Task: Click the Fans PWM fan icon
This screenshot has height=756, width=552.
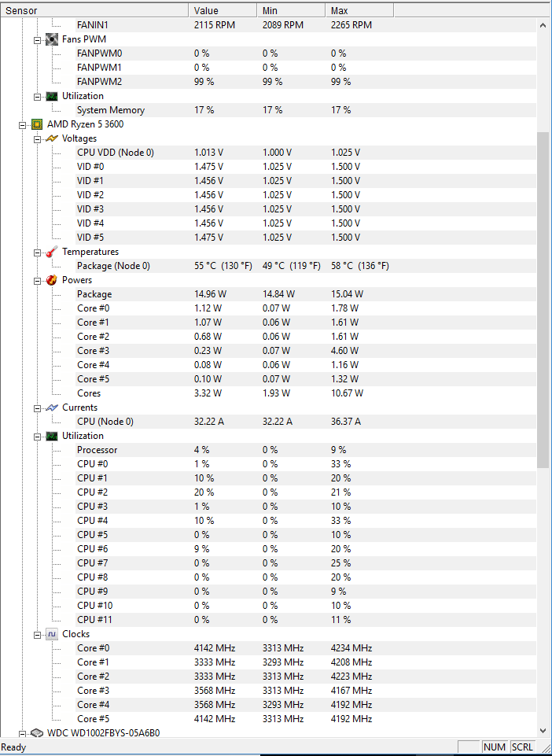Action: pos(52,39)
